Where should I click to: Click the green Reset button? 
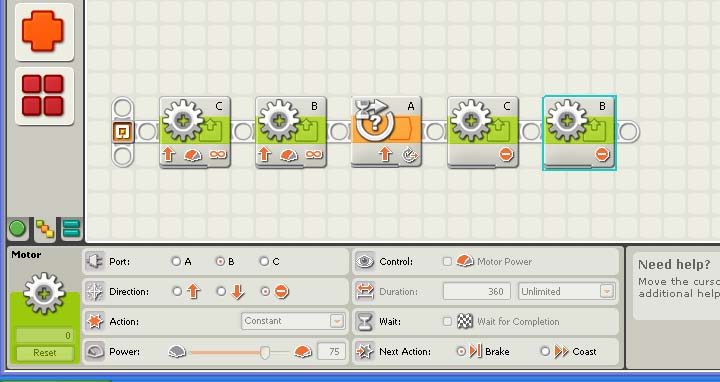click(45, 353)
